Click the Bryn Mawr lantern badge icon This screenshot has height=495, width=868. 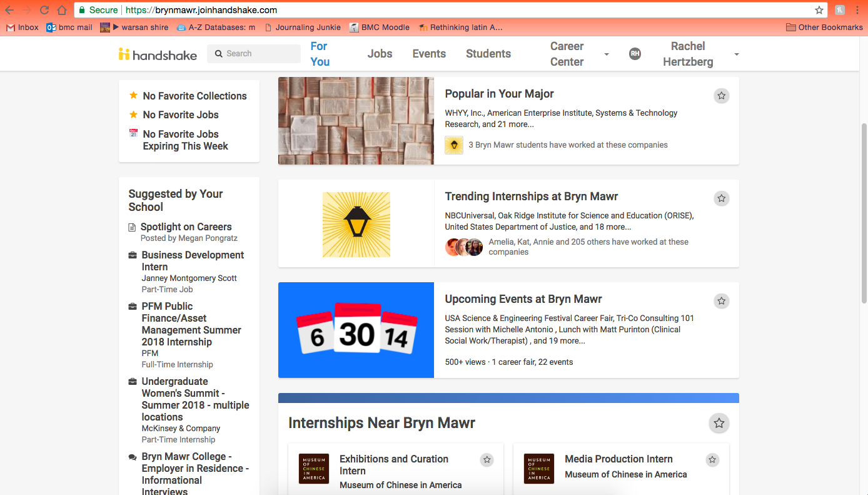tap(454, 145)
